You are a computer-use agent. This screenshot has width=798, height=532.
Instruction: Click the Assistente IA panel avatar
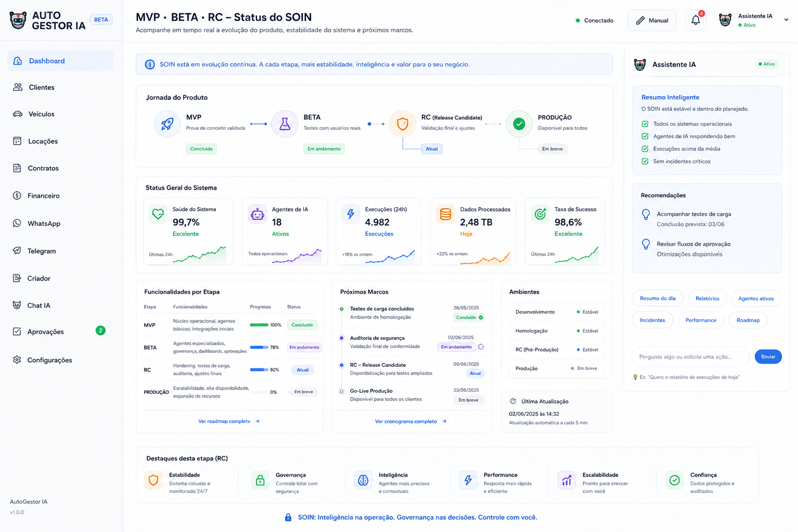[640, 64]
